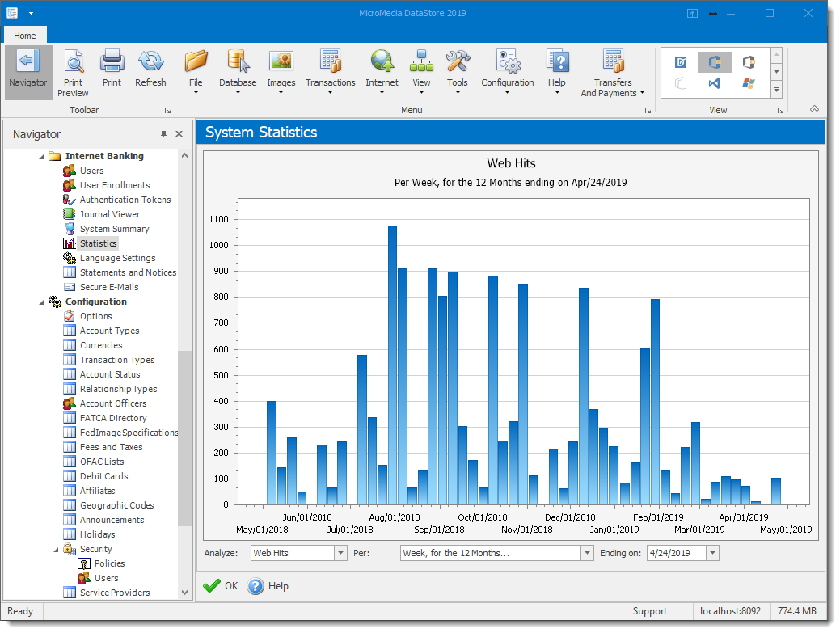Open System Summary in Navigator
Image resolution: width=840 pixels, height=633 pixels.
click(x=114, y=229)
